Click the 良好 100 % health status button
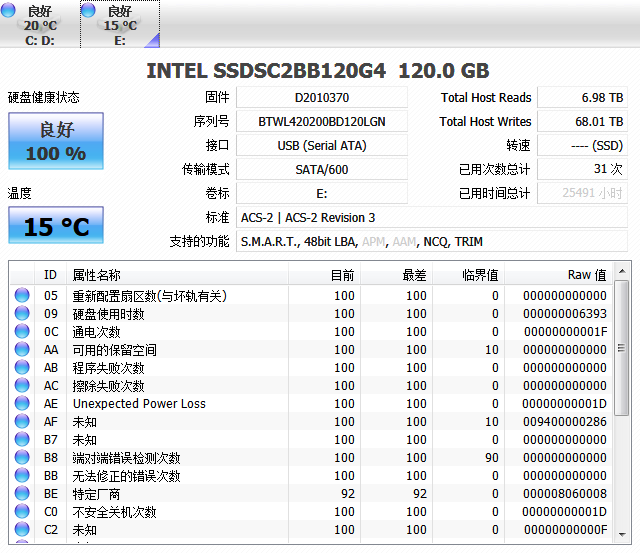Screen dimensions: 640x553 (56, 141)
